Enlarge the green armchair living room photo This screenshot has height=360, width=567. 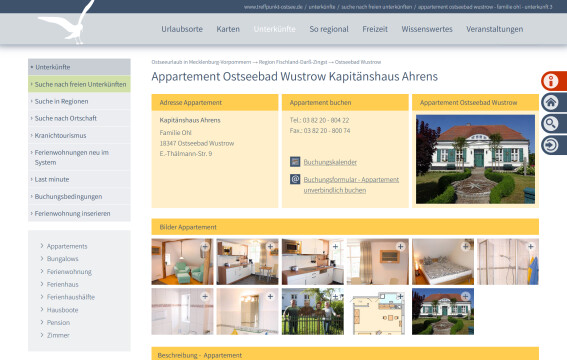(182, 261)
